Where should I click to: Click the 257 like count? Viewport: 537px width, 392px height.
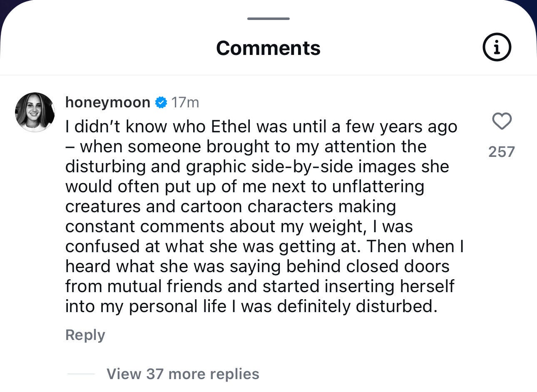click(x=502, y=152)
